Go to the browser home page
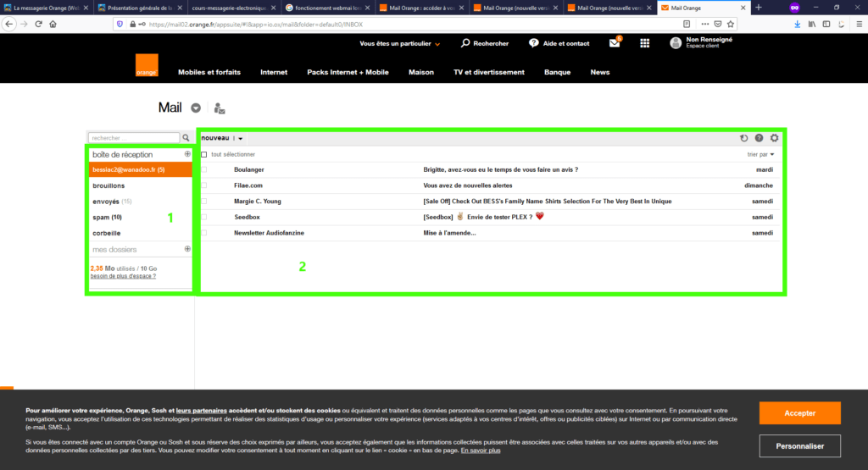The image size is (868, 470). tap(53, 25)
